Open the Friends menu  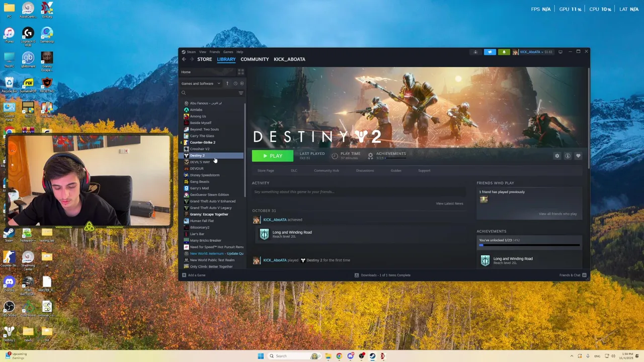pos(215,52)
